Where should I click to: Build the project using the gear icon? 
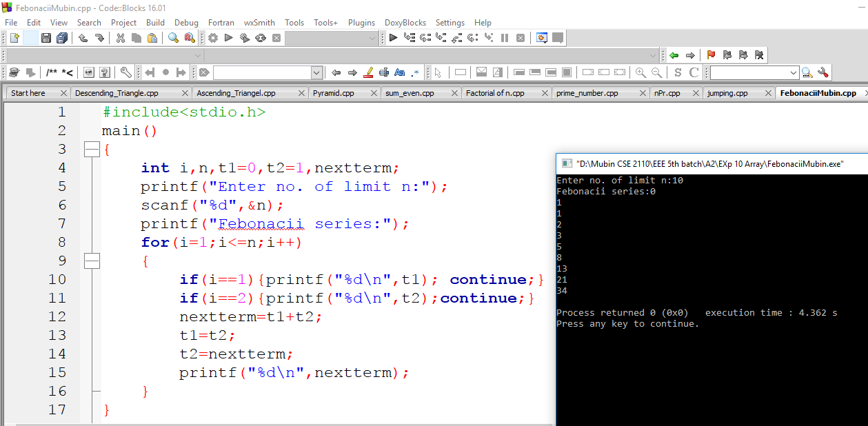click(x=212, y=39)
